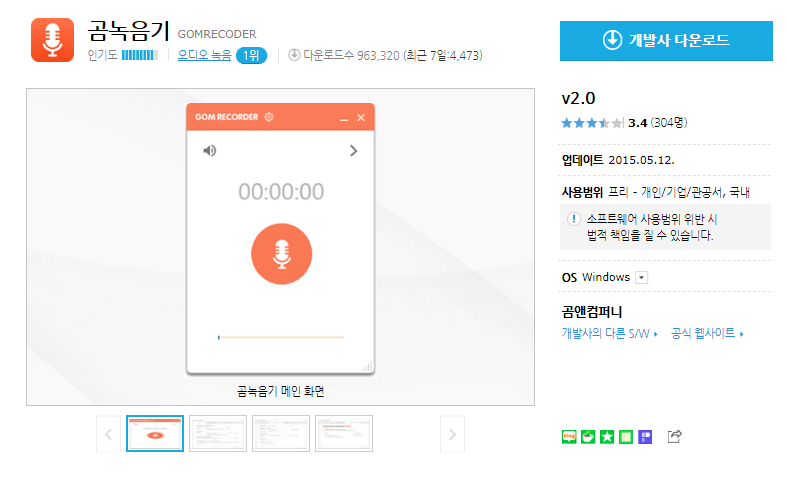Click the GOM Recorder app logo
789x494 pixels.
(52, 40)
